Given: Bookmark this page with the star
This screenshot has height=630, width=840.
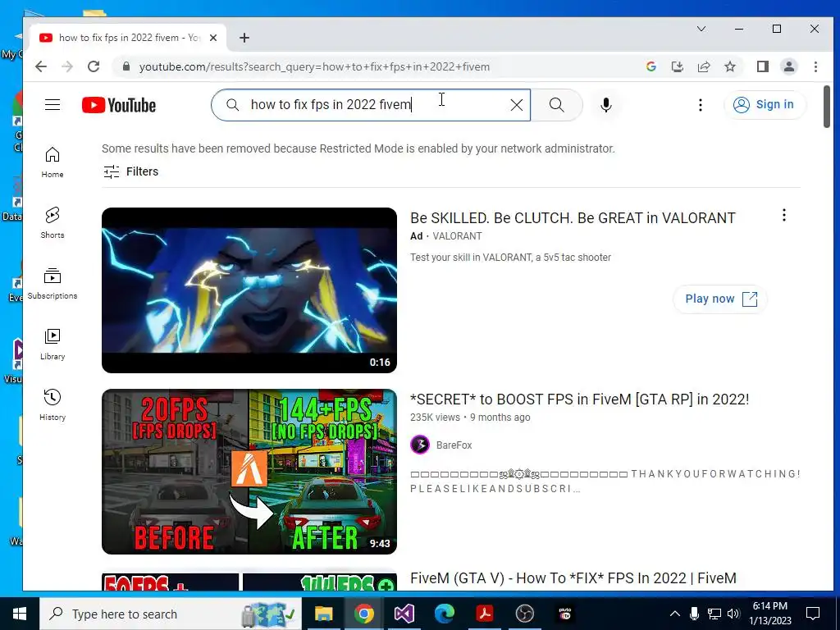Looking at the screenshot, I should pyautogui.click(x=729, y=66).
